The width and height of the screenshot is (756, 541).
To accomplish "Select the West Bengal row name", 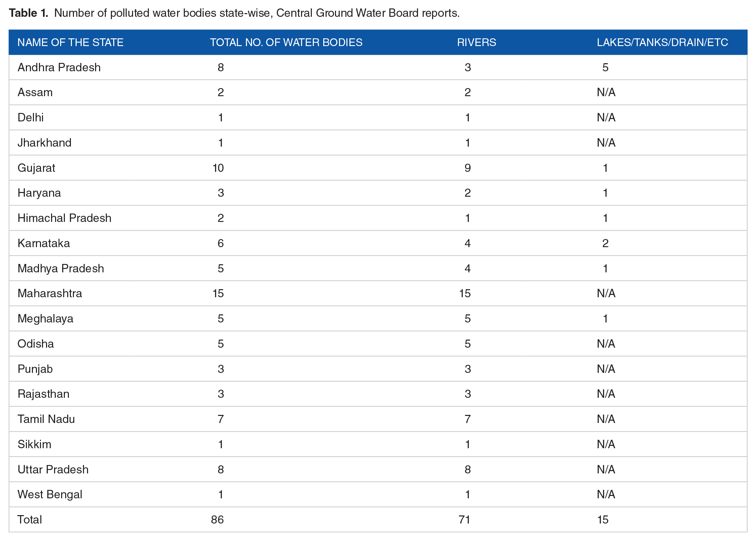I will pos(50,495).
